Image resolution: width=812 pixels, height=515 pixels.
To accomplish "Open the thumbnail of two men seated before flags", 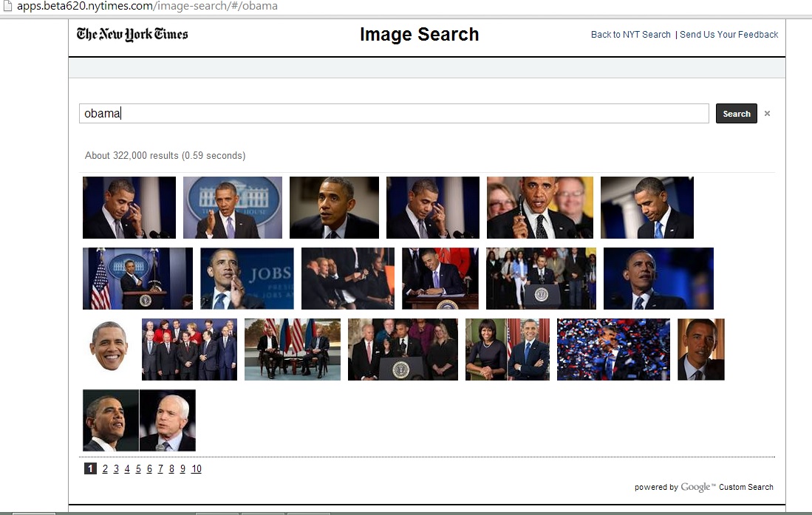I will (292, 349).
